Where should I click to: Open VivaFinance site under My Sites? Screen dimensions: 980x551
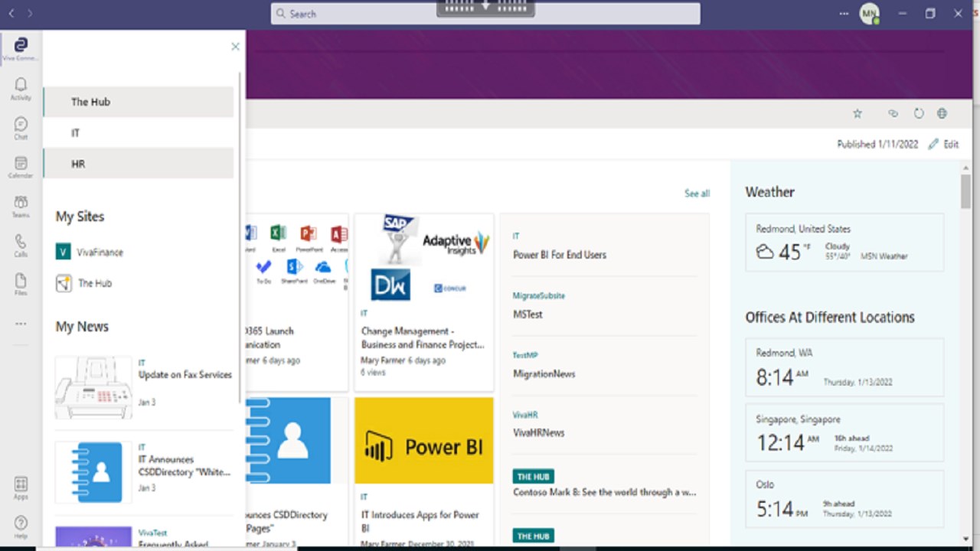pos(100,252)
